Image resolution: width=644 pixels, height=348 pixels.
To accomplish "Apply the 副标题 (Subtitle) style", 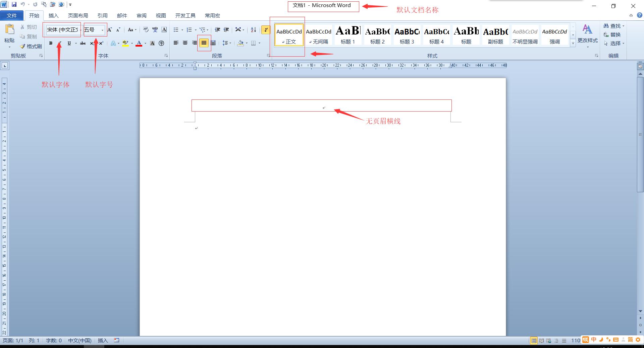I will pyautogui.click(x=495, y=34).
